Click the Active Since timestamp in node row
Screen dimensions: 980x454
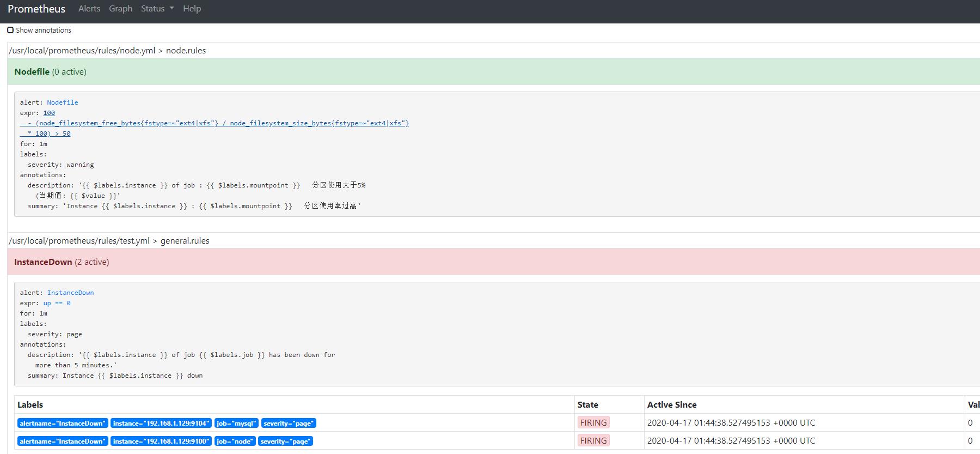pos(731,440)
